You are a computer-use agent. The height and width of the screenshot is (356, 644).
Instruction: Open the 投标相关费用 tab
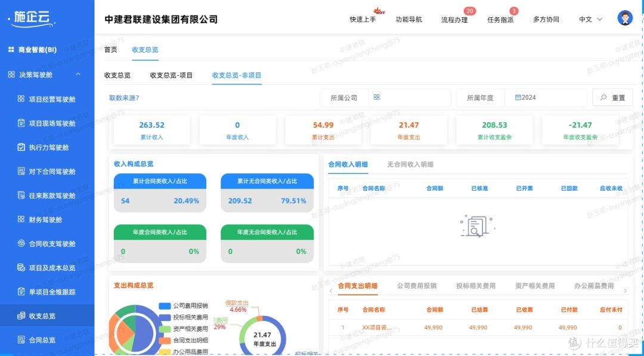click(476, 286)
